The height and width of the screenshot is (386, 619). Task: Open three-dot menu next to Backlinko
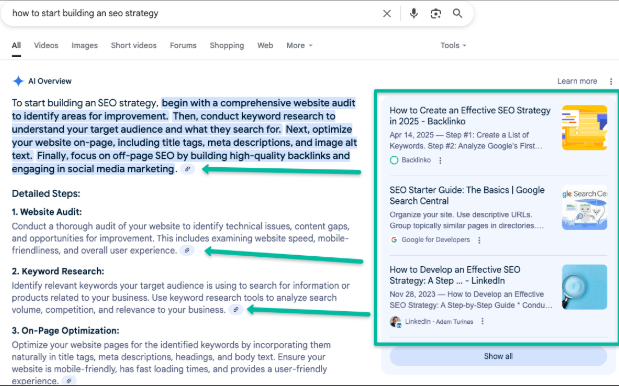pos(440,160)
